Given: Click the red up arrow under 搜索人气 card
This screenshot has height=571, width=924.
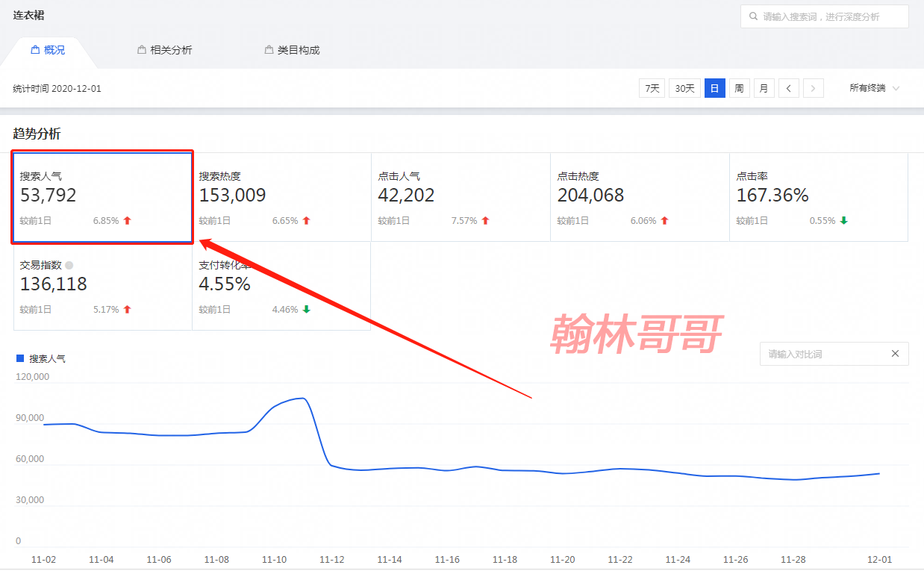Looking at the screenshot, I should pos(127,221).
